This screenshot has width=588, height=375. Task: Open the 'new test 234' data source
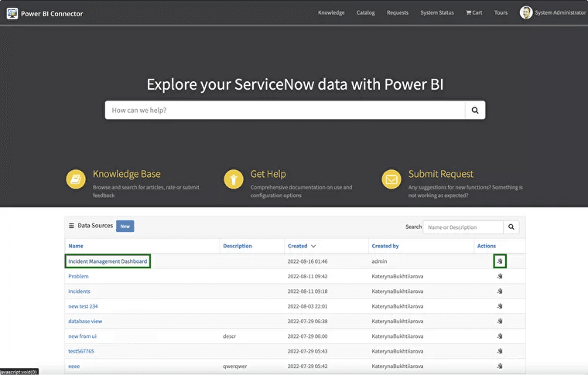pyautogui.click(x=83, y=306)
